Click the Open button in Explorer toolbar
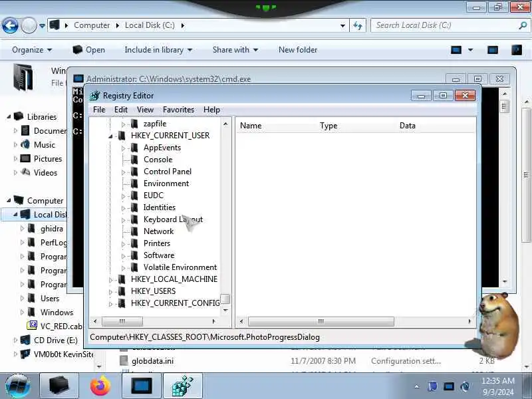This screenshot has height=399, width=532. pyautogui.click(x=89, y=50)
